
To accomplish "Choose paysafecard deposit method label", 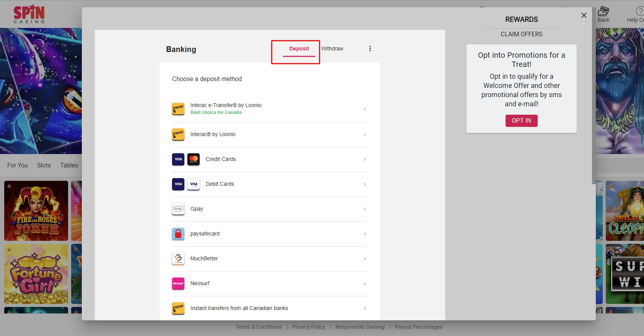I will click(205, 234).
